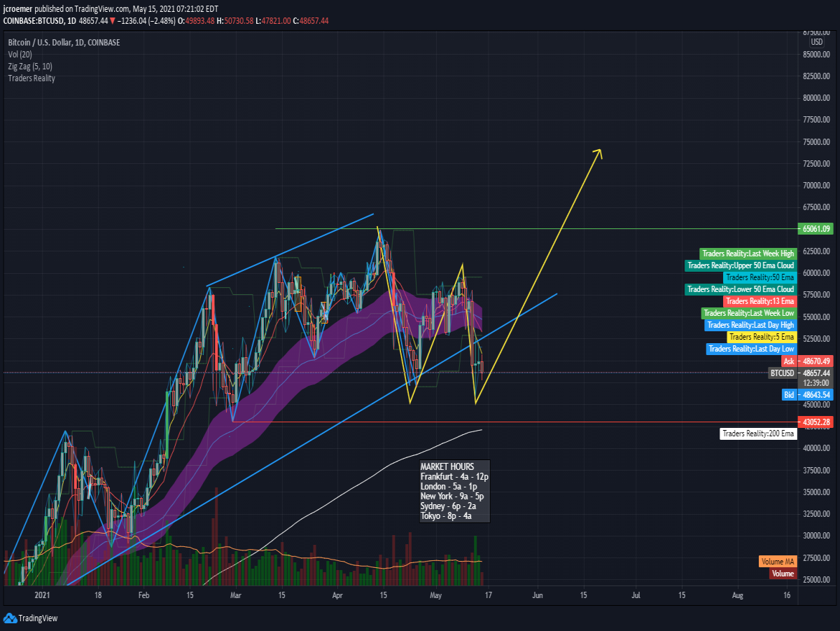Click the red down-triangle price change indicator
This screenshot has width=840, height=631.
pyautogui.click(x=113, y=21)
